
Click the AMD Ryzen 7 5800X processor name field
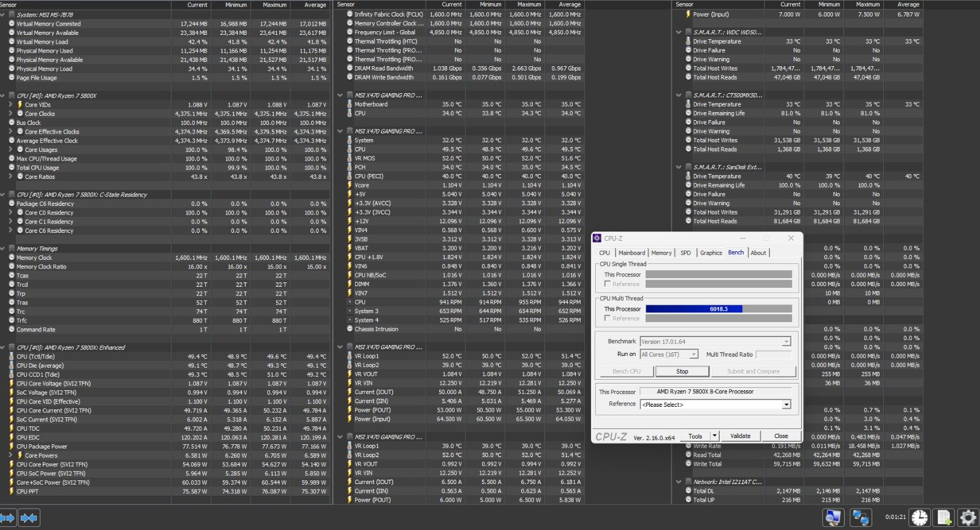(x=715, y=392)
